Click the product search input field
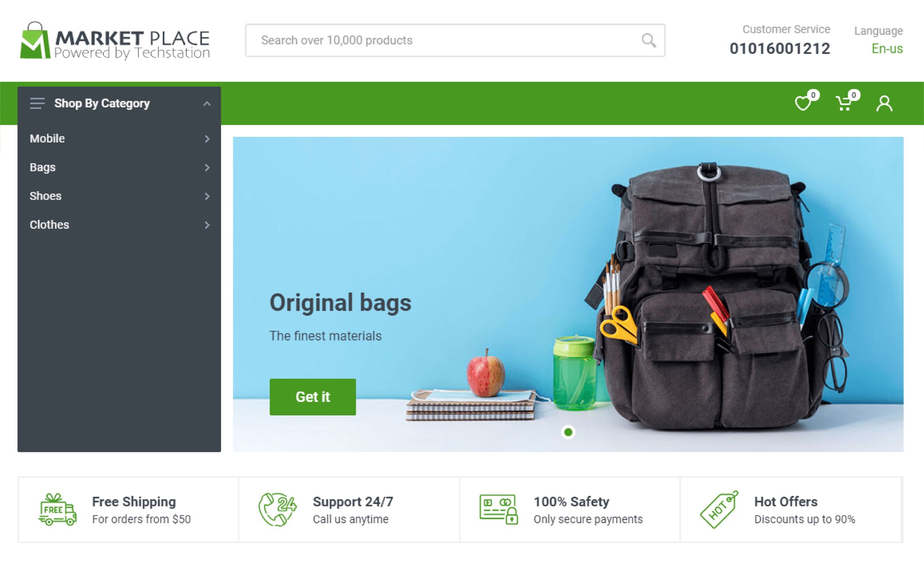924x569 pixels. [455, 40]
